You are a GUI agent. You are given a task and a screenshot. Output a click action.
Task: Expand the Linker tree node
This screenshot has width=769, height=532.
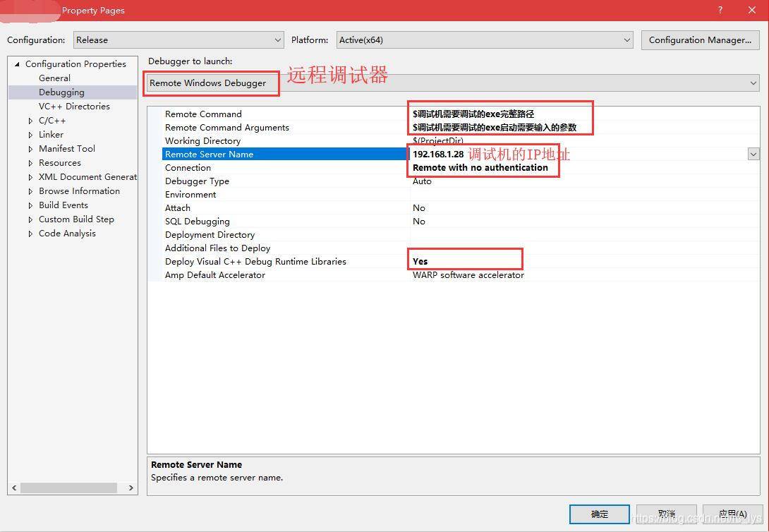pyautogui.click(x=30, y=135)
